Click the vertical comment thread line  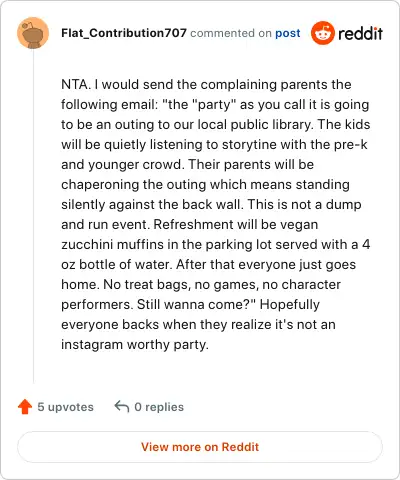click(33, 216)
